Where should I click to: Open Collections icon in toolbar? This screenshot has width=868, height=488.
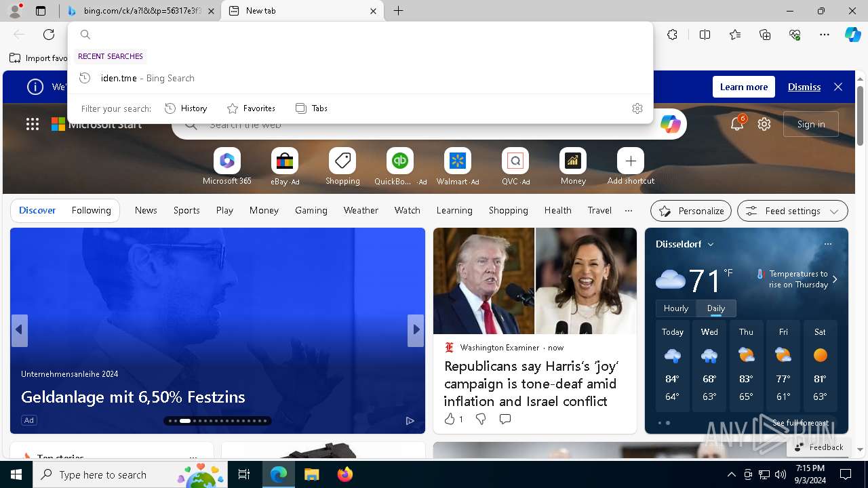coord(765,35)
